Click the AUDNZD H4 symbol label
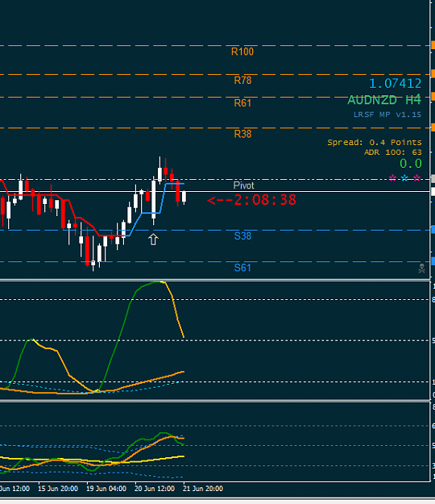 384,100
